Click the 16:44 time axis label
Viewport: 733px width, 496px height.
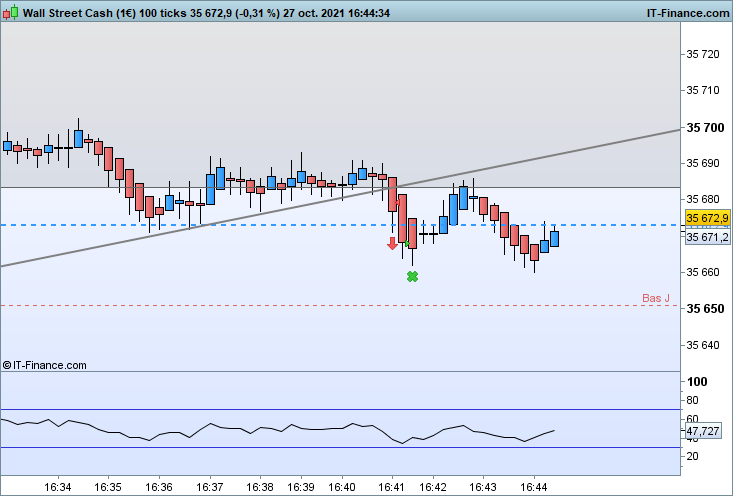point(534,487)
